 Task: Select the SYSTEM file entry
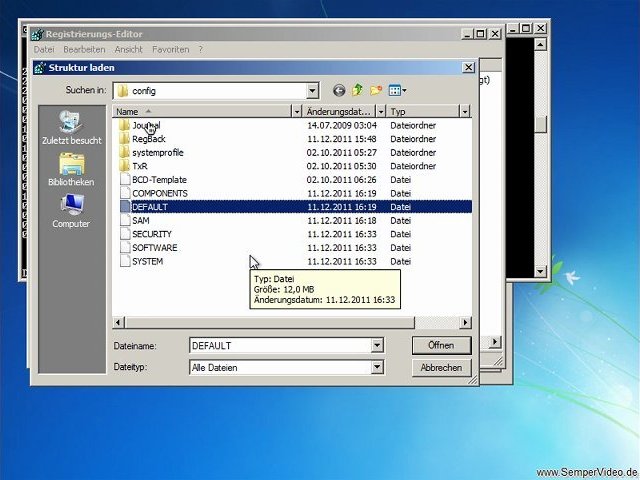[147, 261]
